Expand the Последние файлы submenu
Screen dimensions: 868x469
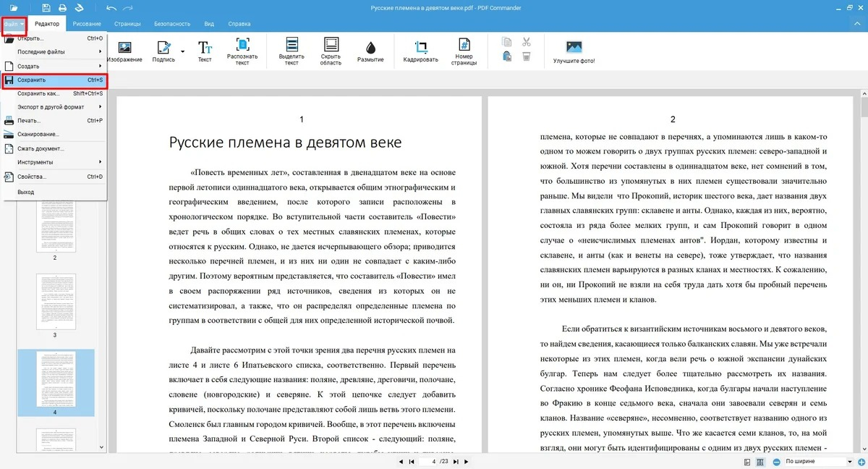(54, 52)
